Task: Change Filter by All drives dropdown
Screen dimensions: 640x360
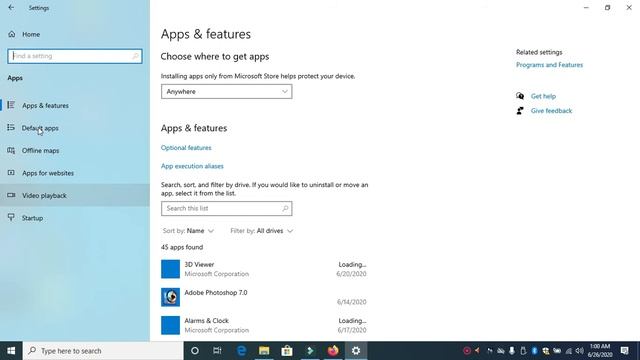Action: (262, 231)
